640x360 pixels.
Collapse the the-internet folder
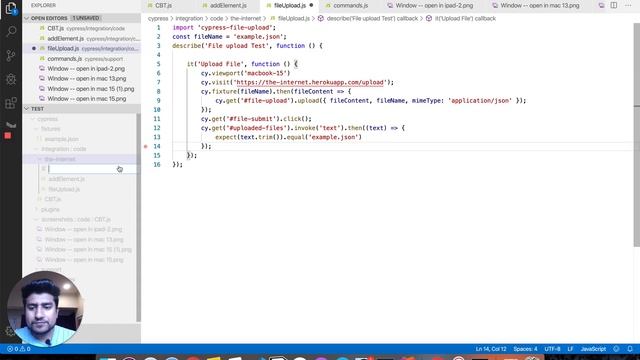pos(40,159)
